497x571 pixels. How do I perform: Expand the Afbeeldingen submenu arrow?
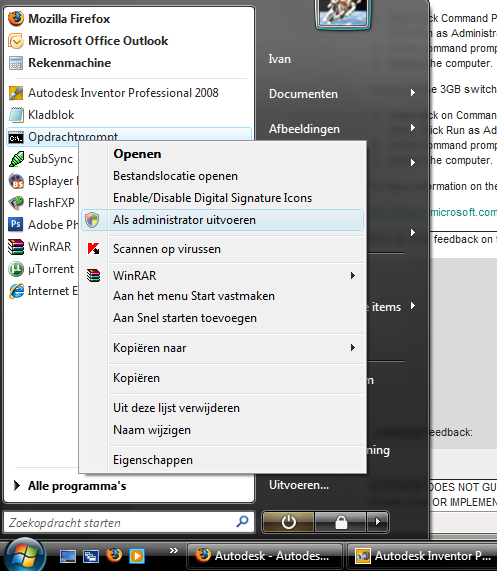click(413, 128)
